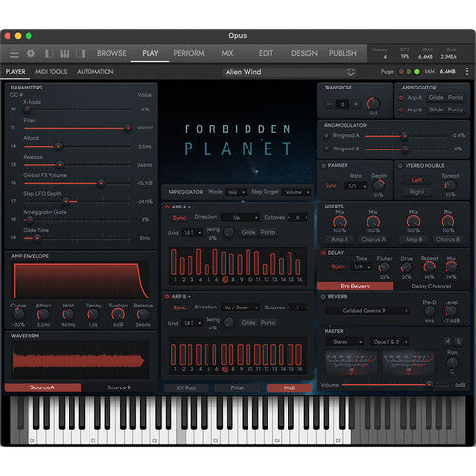
Task: Click the transpose plus button
Action: (x=356, y=104)
